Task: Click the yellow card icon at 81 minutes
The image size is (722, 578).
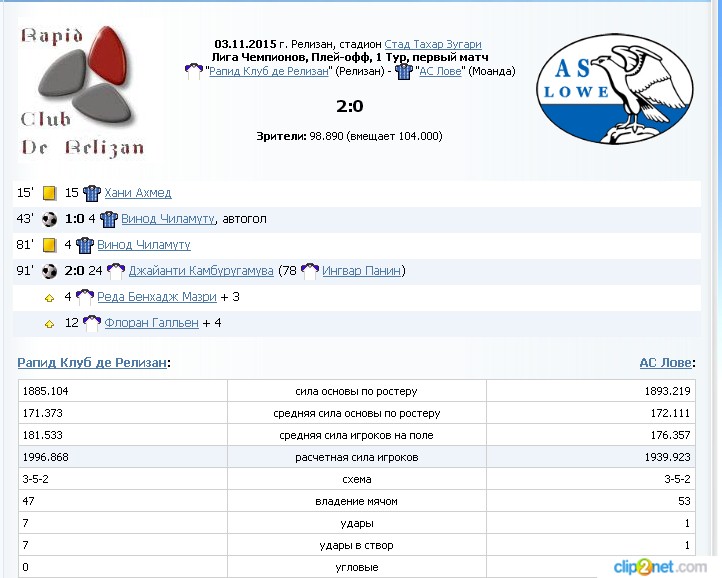Action: pos(49,245)
